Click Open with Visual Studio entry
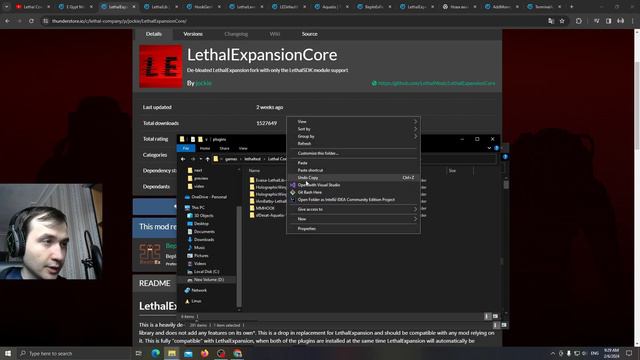The image size is (640, 360). [318, 185]
